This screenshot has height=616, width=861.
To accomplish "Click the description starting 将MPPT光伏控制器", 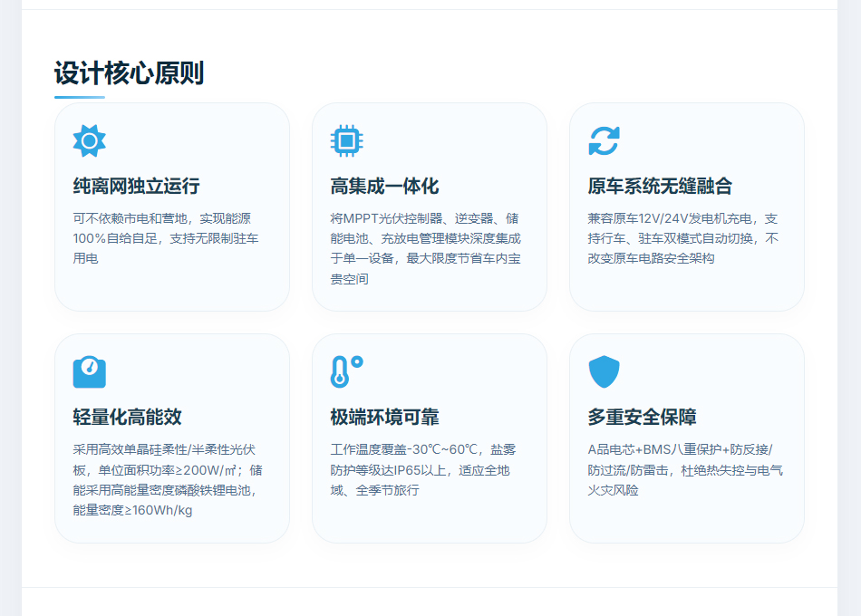I will (426, 249).
